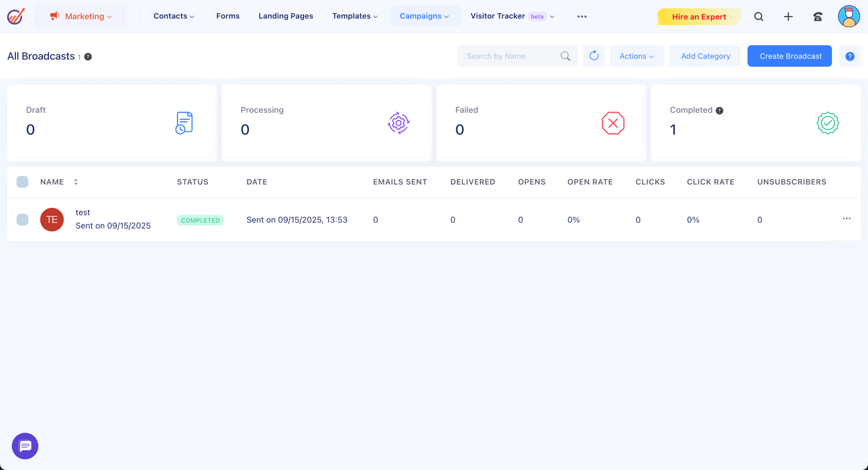
Task: Focus the Search by Name field
Action: (x=509, y=56)
